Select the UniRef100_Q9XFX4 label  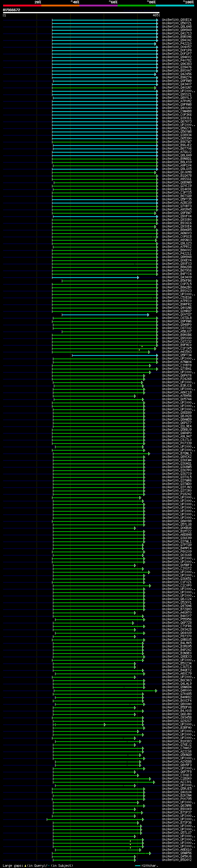pos(176,217)
